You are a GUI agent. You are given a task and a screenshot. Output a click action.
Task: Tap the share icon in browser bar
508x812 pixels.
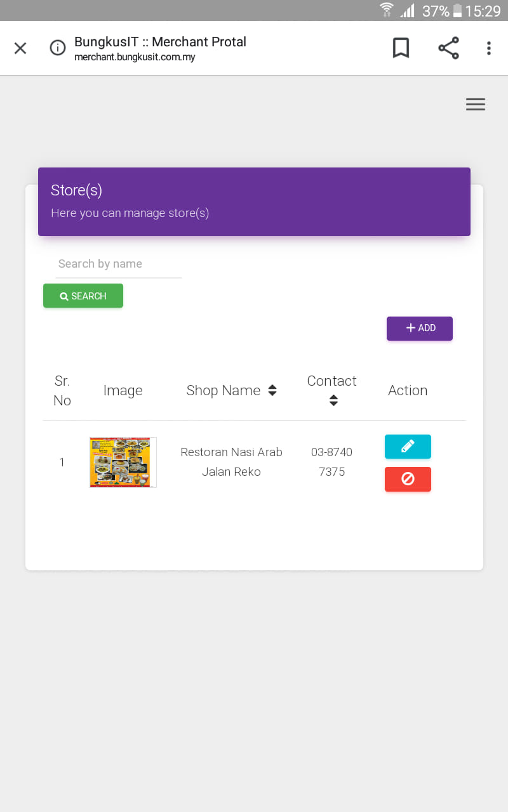(448, 48)
